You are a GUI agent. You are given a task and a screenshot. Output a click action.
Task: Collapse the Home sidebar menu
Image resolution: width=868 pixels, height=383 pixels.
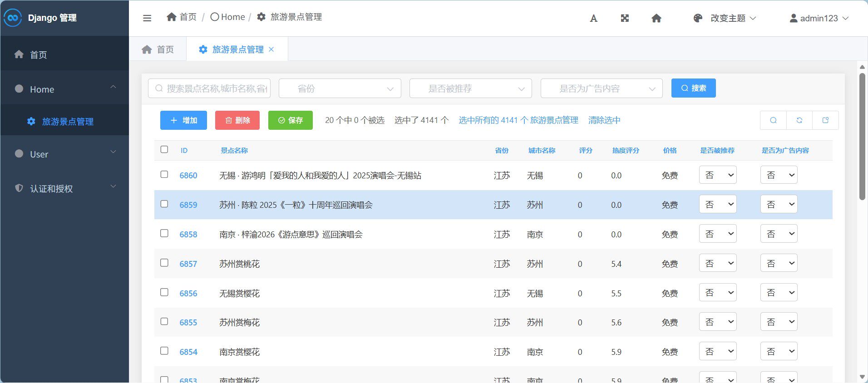click(64, 89)
